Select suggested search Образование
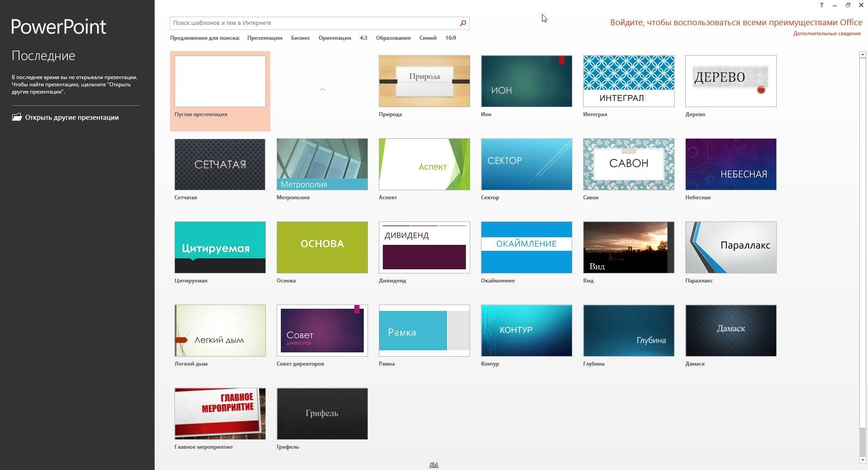The width and height of the screenshot is (868, 470). point(393,38)
